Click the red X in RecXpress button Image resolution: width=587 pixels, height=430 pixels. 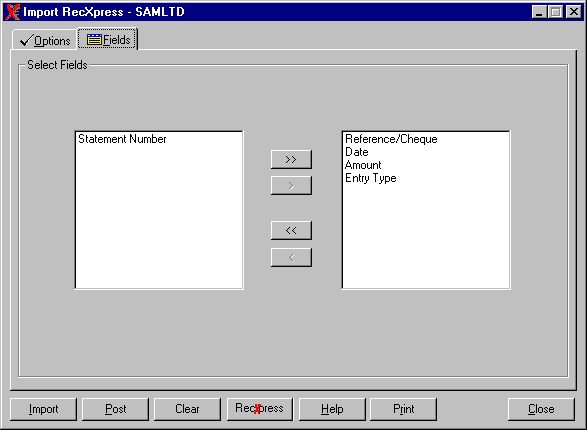click(x=257, y=409)
